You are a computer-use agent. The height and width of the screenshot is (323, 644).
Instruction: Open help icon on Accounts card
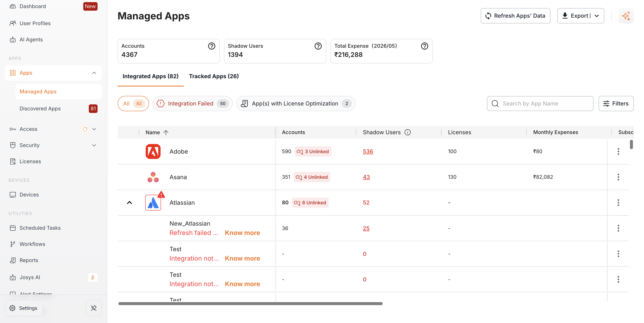(212, 46)
